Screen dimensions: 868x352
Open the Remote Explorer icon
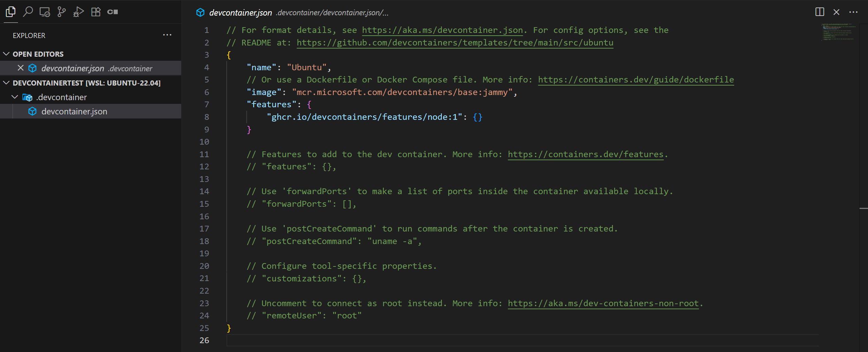coord(45,12)
